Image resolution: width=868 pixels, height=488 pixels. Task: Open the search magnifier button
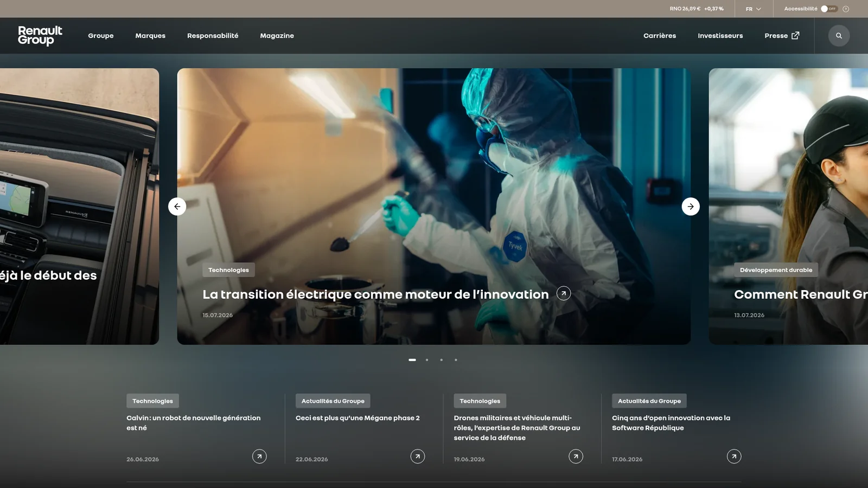(839, 36)
